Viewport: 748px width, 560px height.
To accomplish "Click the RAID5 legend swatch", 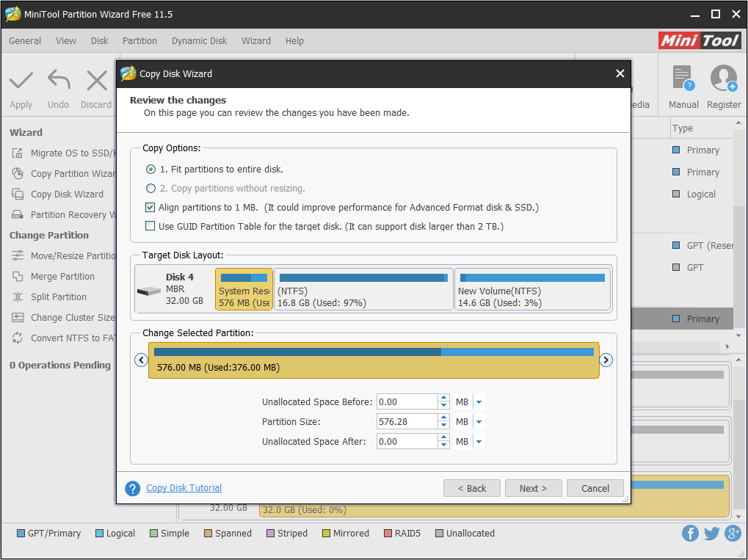I will pos(388,534).
